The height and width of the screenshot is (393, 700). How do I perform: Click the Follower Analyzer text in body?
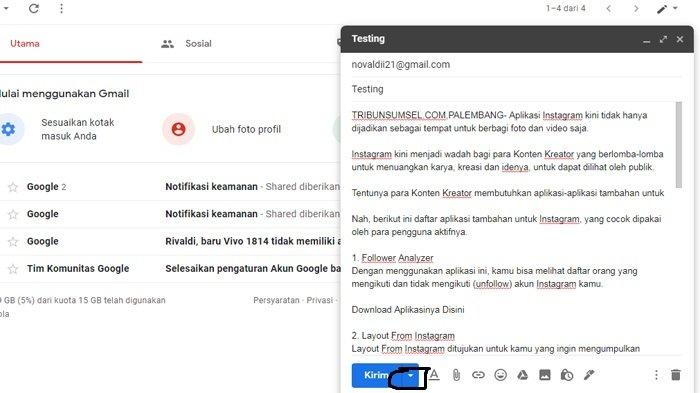397,258
